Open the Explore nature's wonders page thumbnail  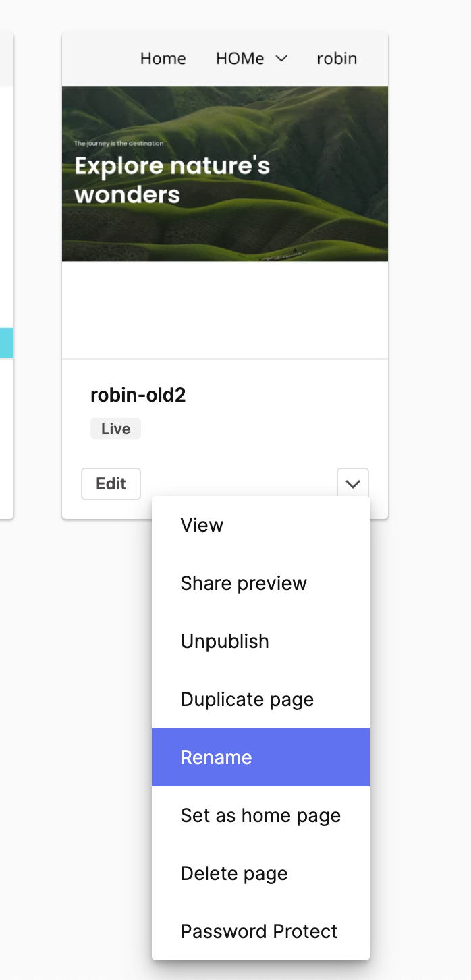pyautogui.click(x=225, y=173)
